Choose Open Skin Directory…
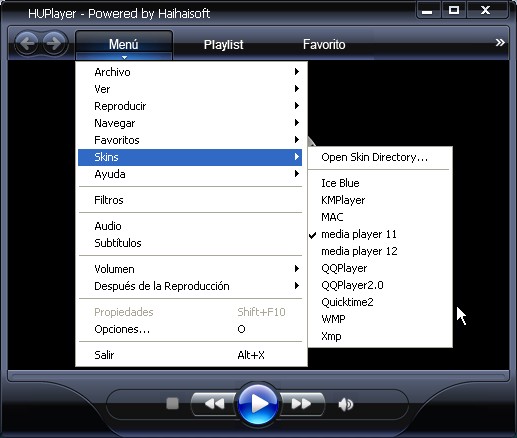 (380, 157)
